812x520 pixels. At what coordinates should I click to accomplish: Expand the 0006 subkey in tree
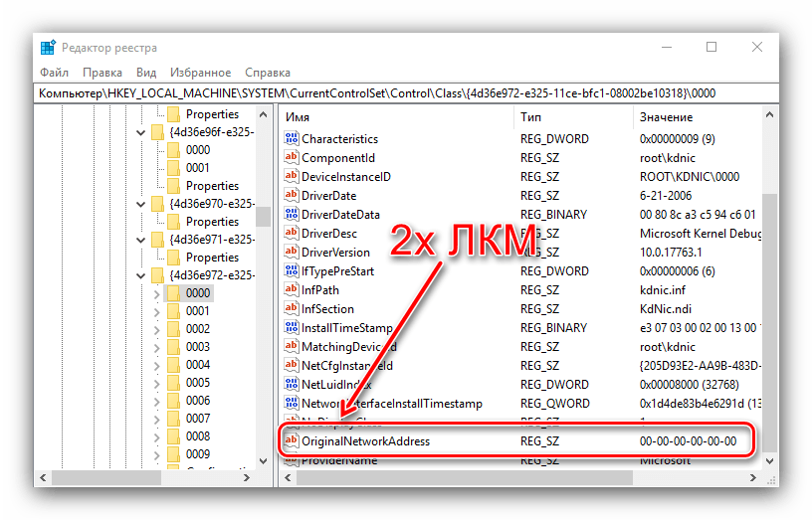(156, 401)
